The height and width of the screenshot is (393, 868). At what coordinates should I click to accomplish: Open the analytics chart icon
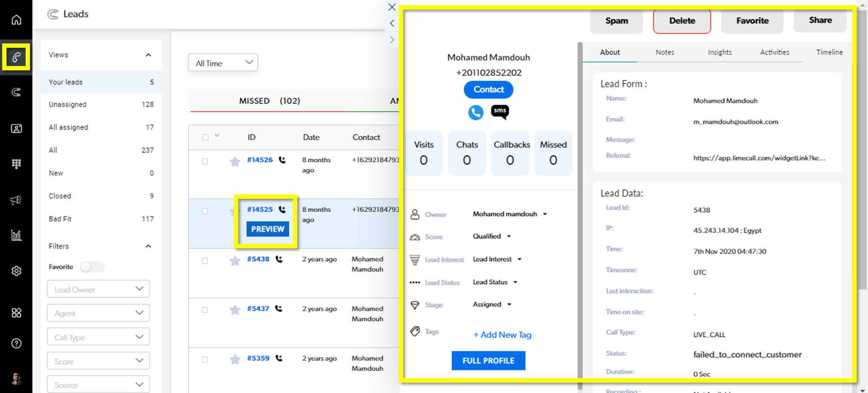pos(16,235)
